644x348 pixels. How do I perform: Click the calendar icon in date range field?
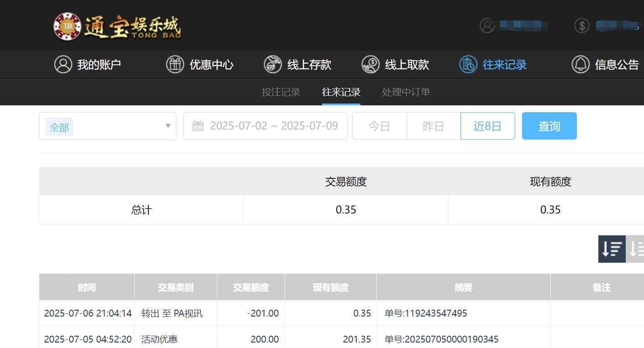pos(198,125)
